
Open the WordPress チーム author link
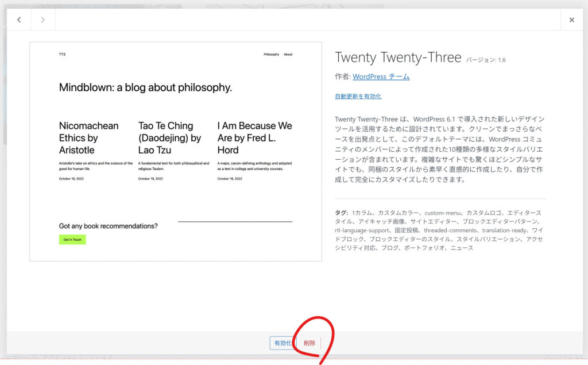[381, 76]
